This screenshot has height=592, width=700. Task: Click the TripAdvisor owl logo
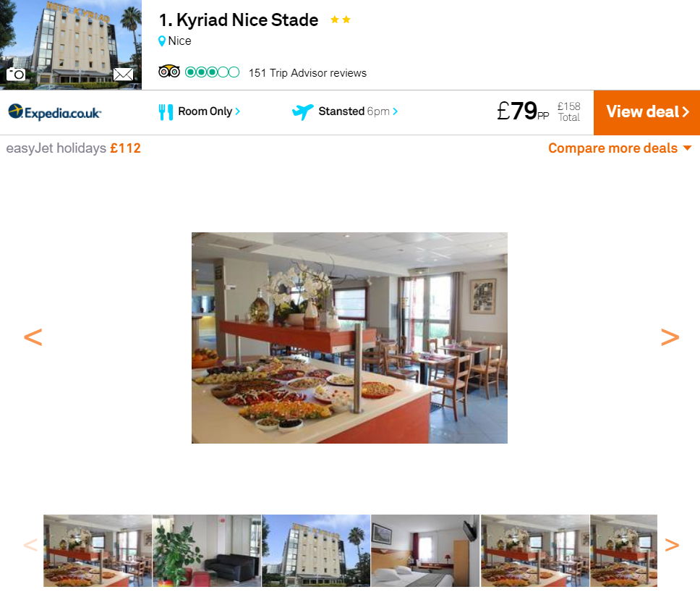(169, 72)
